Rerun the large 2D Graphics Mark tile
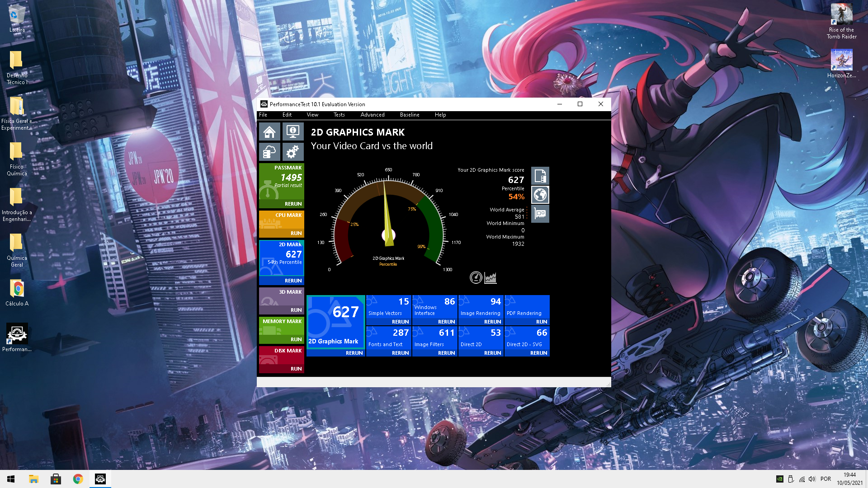The width and height of the screenshot is (868, 488). 354,353
